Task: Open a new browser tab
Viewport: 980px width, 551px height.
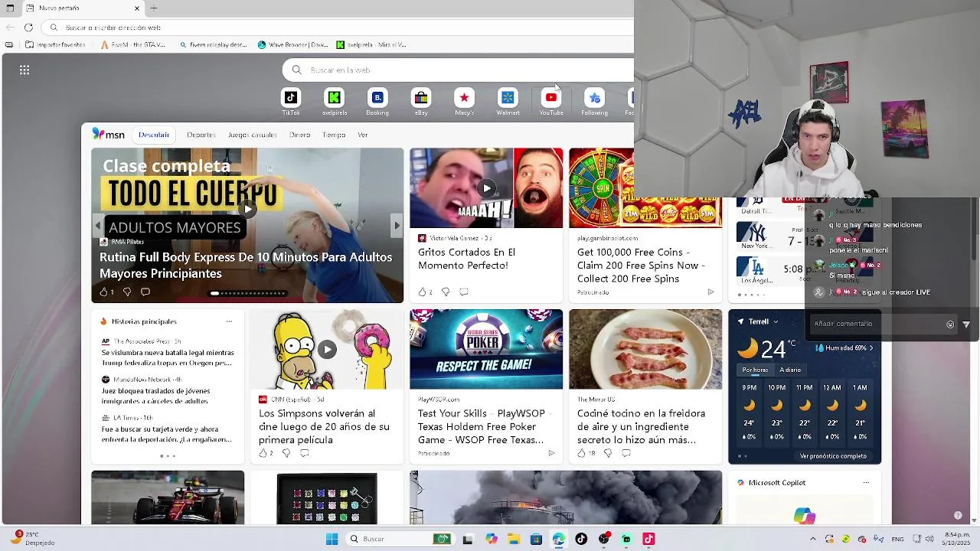Action: coord(154,8)
